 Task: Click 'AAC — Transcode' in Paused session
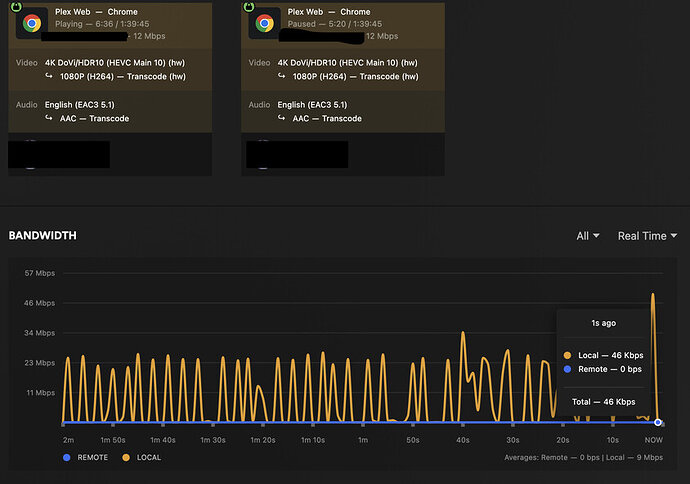[327, 118]
